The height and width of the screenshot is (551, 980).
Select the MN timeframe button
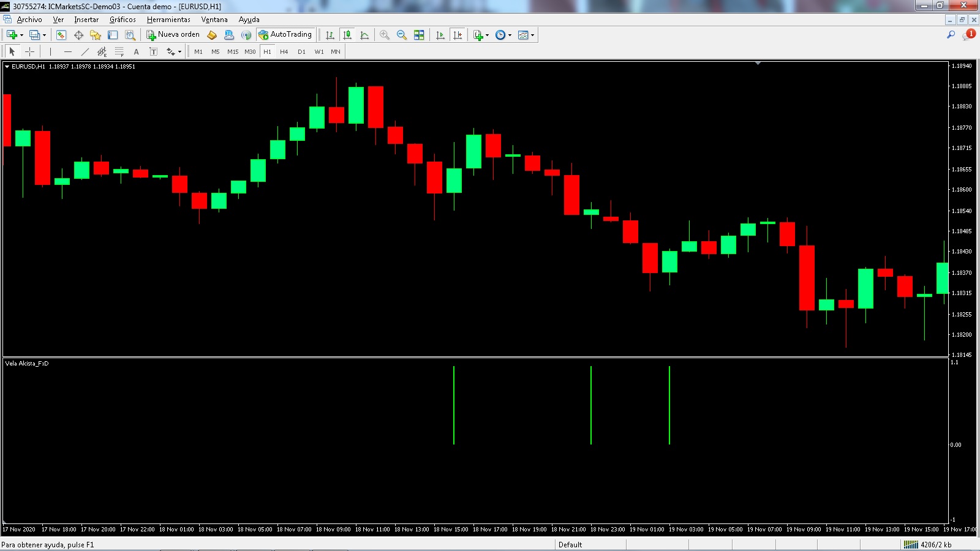pyautogui.click(x=336, y=51)
